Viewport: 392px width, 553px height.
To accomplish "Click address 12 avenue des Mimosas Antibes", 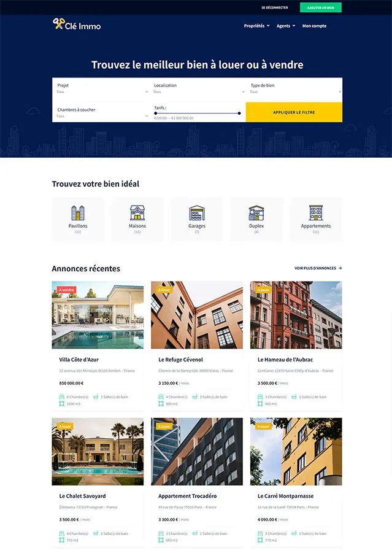I will [x=97, y=371].
